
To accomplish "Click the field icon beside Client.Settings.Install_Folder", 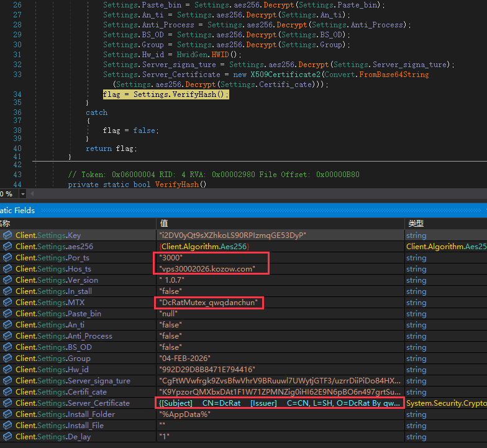I will [x=7, y=414].
